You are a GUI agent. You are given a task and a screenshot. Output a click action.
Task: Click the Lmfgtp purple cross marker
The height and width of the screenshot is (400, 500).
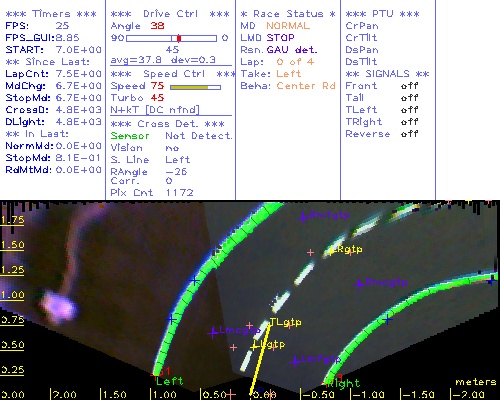pyautogui.click(x=295, y=361)
